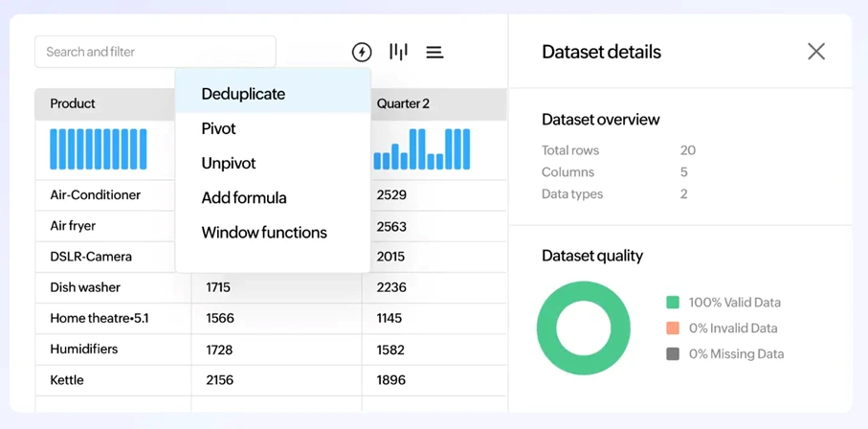Screen dimensions: 868x429
Task: Click the 1715 value cell
Action: click(277, 287)
